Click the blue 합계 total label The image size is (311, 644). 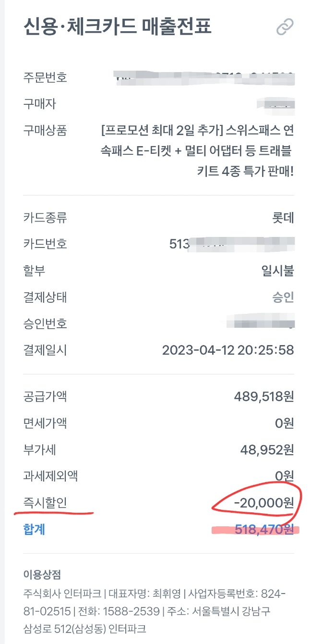coord(34,529)
